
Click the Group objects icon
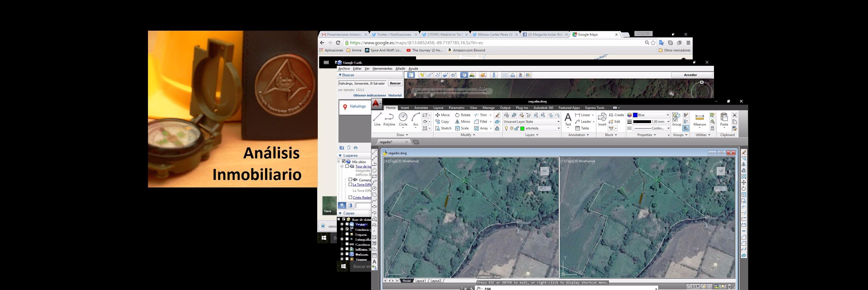[677, 119]
